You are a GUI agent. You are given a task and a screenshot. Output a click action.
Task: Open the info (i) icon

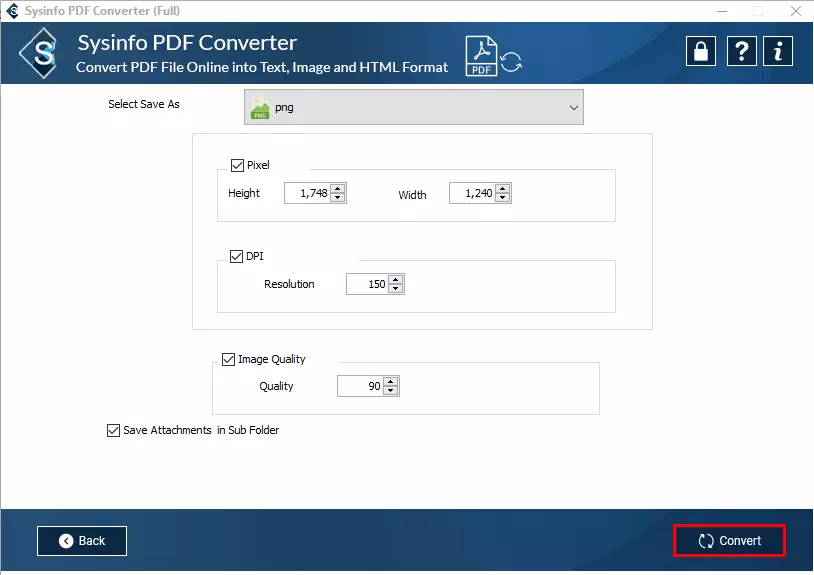pos(778,51)
